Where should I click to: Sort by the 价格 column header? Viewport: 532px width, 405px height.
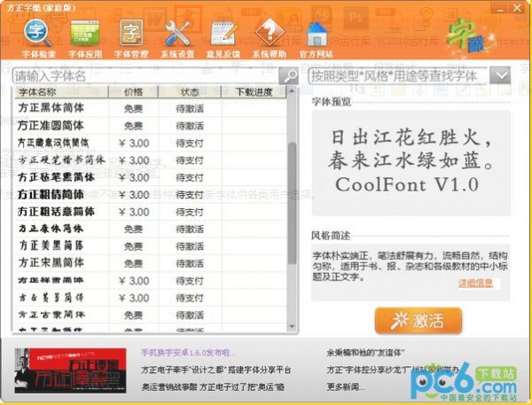[x=133, y=92]
